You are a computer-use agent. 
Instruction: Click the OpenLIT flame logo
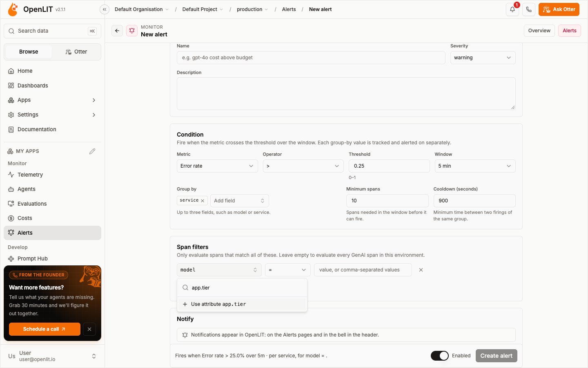click(13, 9)
